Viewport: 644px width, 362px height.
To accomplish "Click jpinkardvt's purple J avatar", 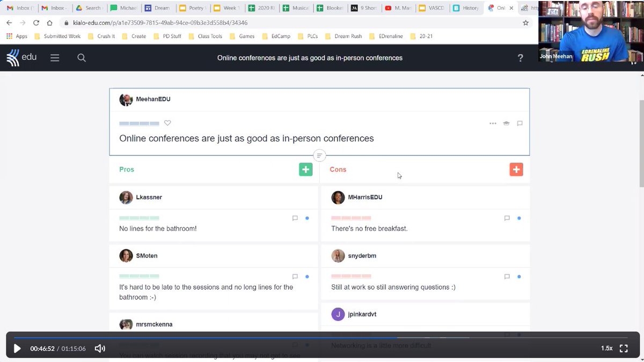I will tap(338, 314).
